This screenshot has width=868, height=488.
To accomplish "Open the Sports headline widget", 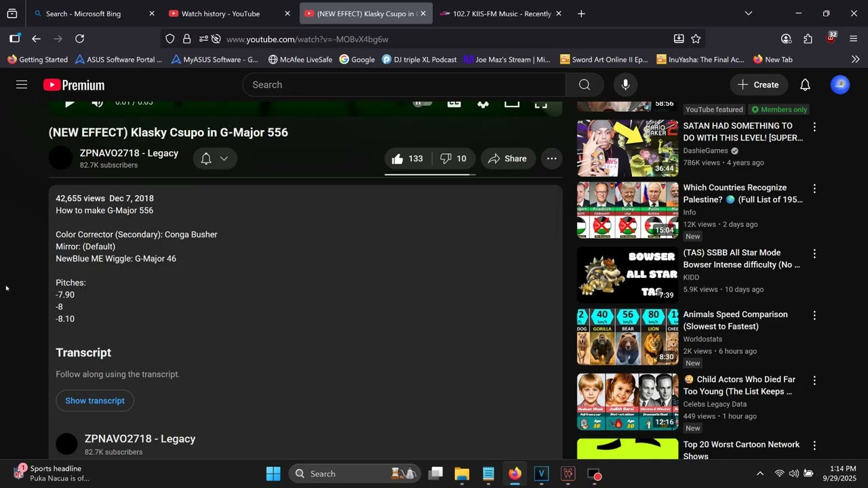I will pyautogui.click(x=52, y=473).
